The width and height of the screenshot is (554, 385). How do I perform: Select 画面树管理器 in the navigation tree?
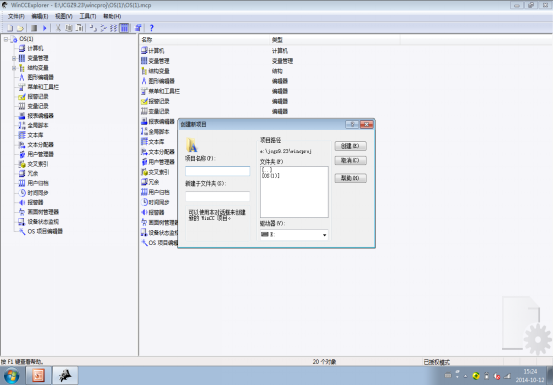pyautogui.click(x=43, y=212)
